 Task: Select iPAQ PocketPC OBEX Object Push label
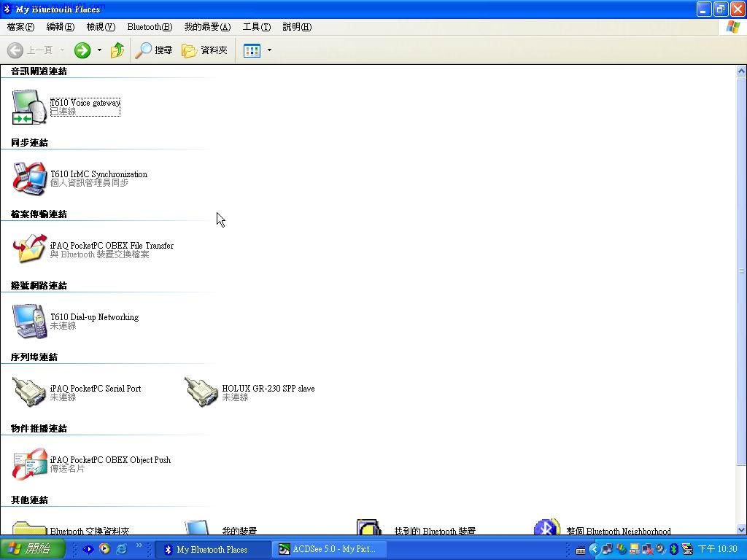111,459
